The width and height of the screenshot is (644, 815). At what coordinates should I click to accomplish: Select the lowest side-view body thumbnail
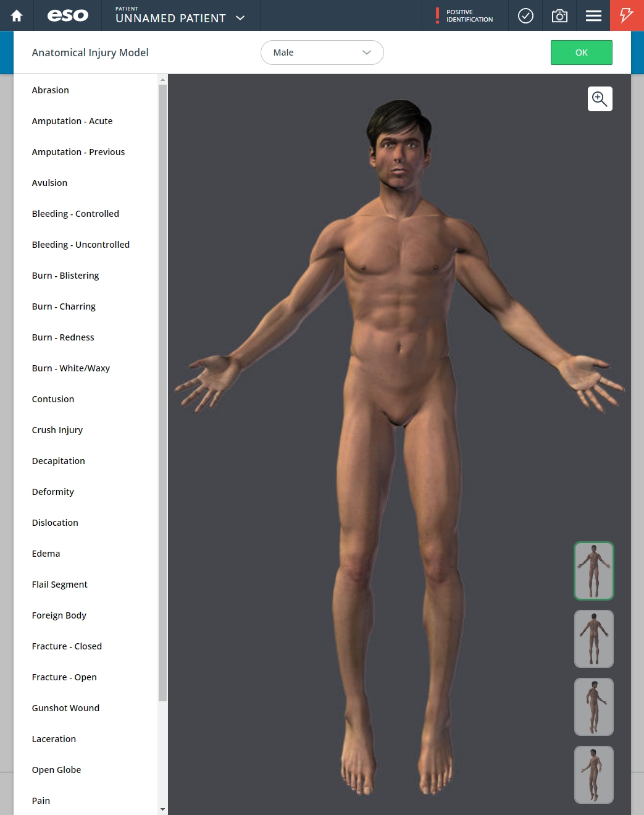pyautogui.click(x=593, y=775)
